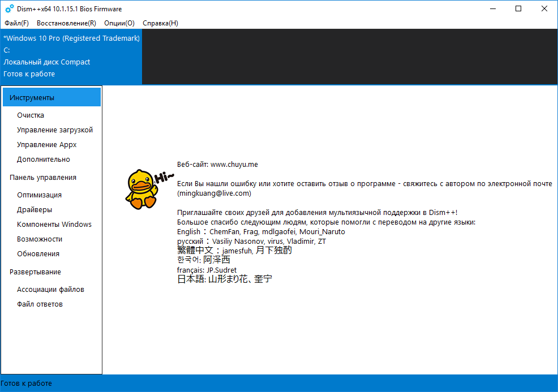The image size is (558, 392).
Task: Click the mingkuang@live.com email address
Action: click(x=214, y=193)
